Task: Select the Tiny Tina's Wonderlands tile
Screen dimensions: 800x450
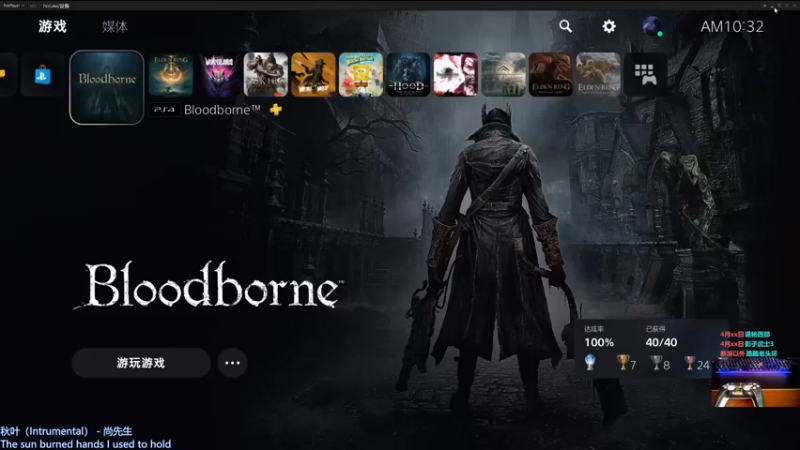Action: (x=218, y=74)
